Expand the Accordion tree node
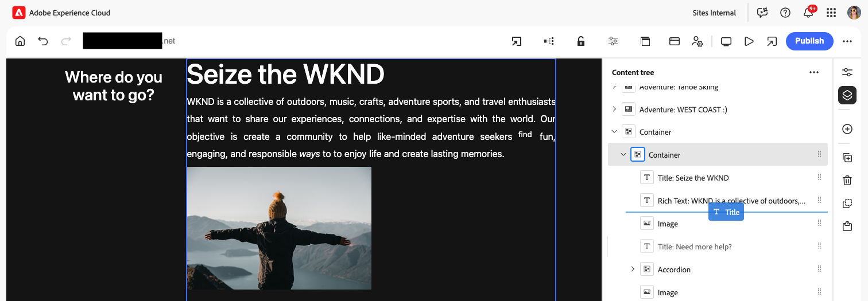Screen dimensions: 868x301 pos(633,269)
